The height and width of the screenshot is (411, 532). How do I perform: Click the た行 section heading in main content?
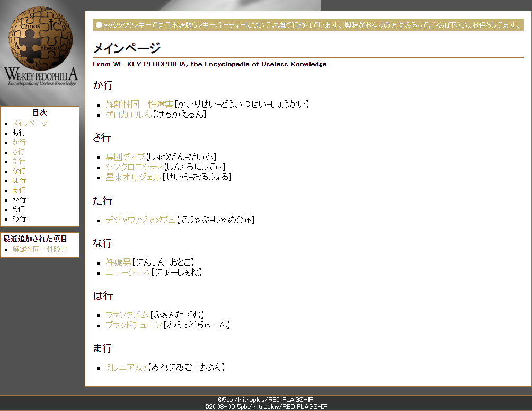coord(102,201)
